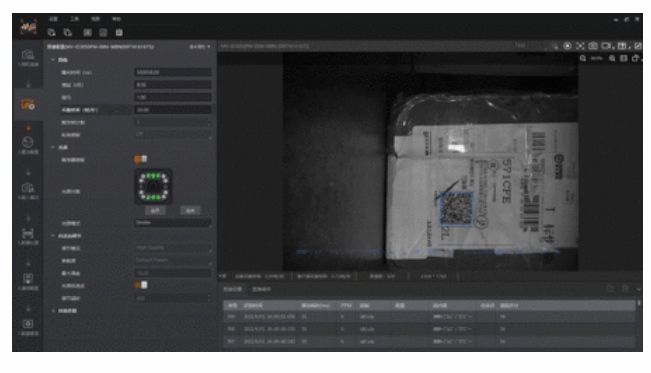The width and height of the screenshot is (651, 373).
Task: Toggle the orange light source switch
Action: tap(140, 159)
